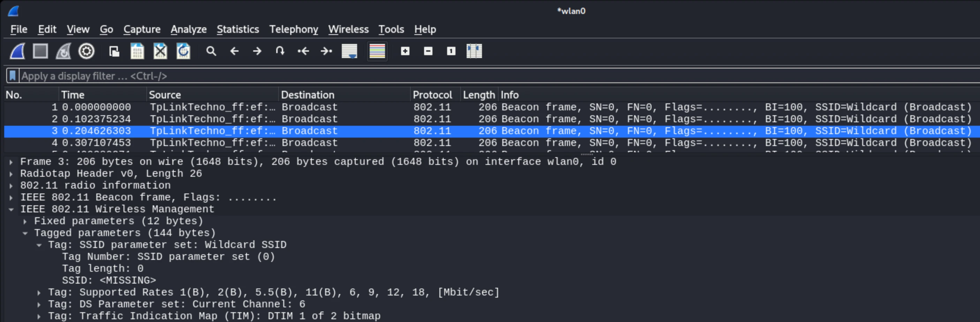
Task: Zoom out packet text
Action: click(x=428, y=51)
